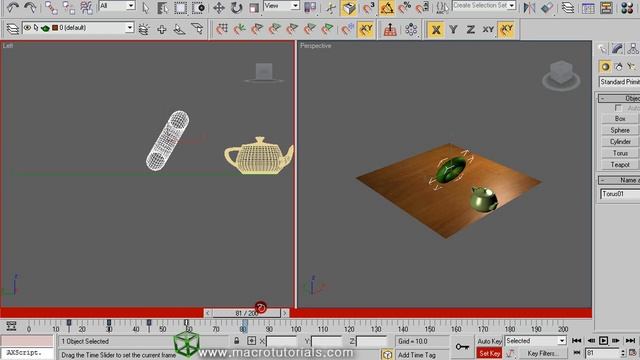
Task: Click Edit Named Selection Sets icon
Action: (x=442, y=7)
